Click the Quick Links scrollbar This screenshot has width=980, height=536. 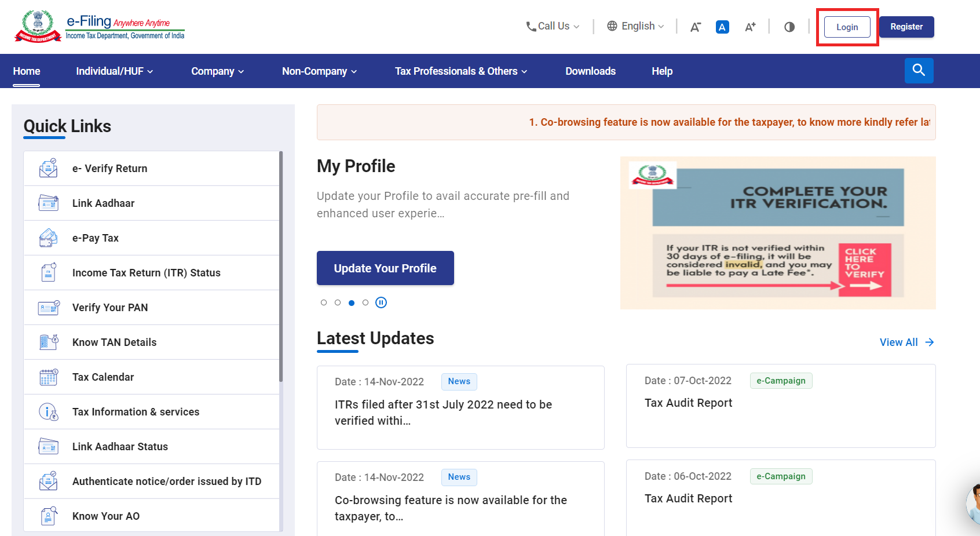pos(281,267)
